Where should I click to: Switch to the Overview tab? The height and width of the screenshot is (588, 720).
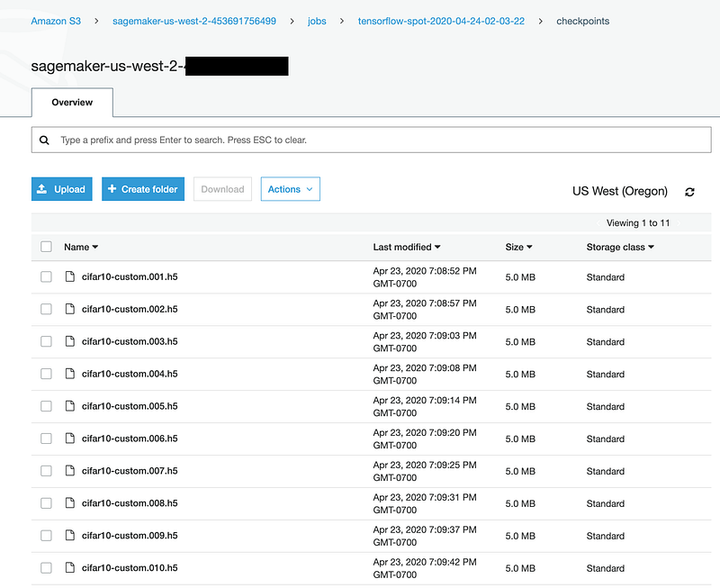(x=72, y=103)
